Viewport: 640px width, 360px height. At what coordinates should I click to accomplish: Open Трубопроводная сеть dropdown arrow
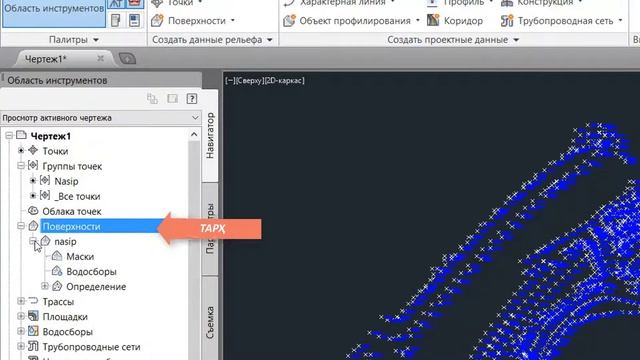620,20
